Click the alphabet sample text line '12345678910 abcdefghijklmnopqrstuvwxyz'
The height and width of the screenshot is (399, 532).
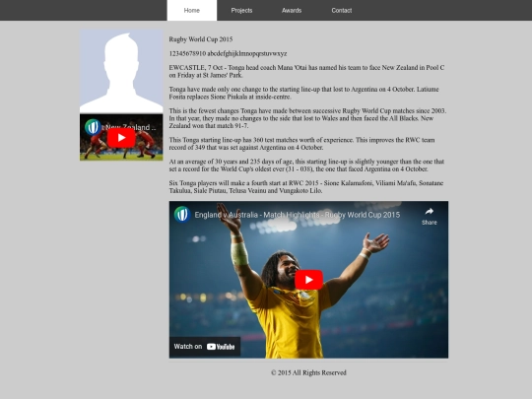[x=228, y=53]
